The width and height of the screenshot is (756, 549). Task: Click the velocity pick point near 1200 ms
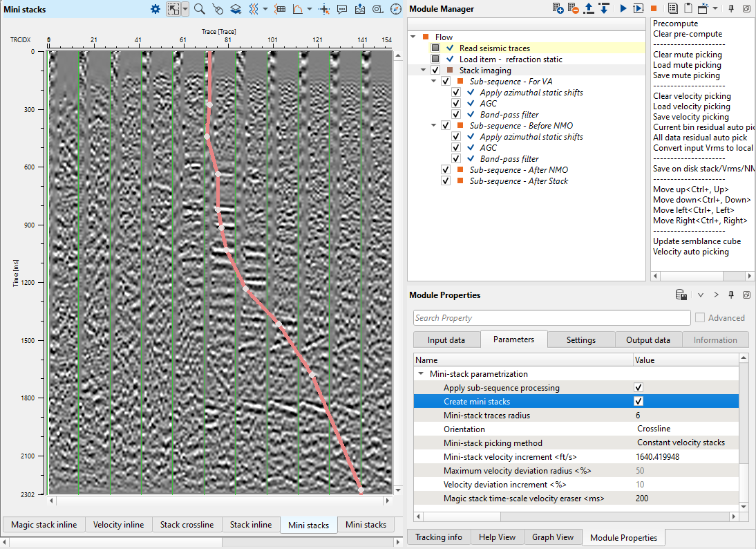pyautogui.click(x=246, y=288)
